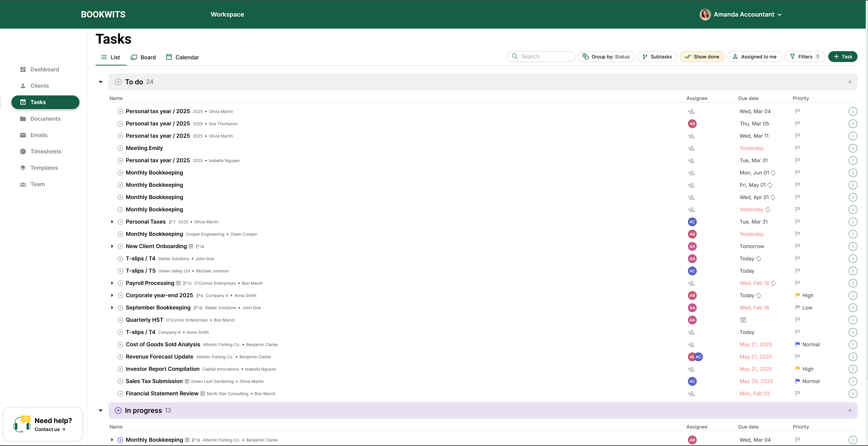This screenshot has width=868, height=446.
Task: Switch to the Calendar view tab
Action: tap(183, 57)
